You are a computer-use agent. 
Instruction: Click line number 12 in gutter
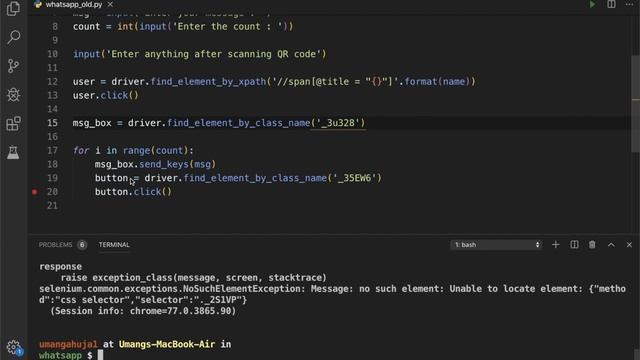[x=52, y=82]
